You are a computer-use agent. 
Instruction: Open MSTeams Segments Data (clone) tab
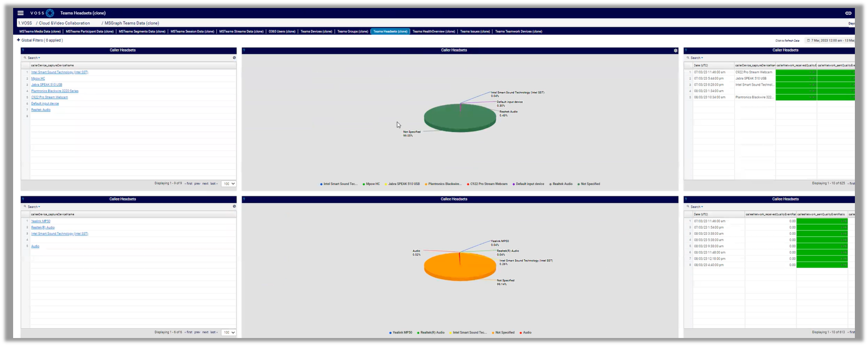pos(142,31)
